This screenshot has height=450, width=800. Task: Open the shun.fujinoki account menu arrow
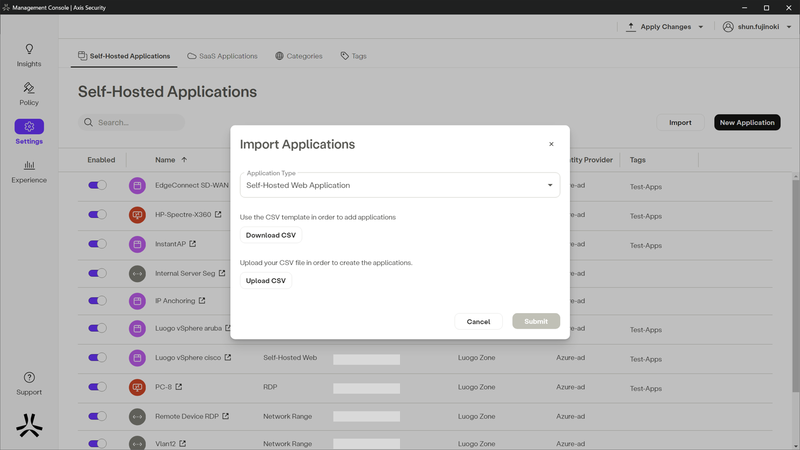click(x=789, y=27)
